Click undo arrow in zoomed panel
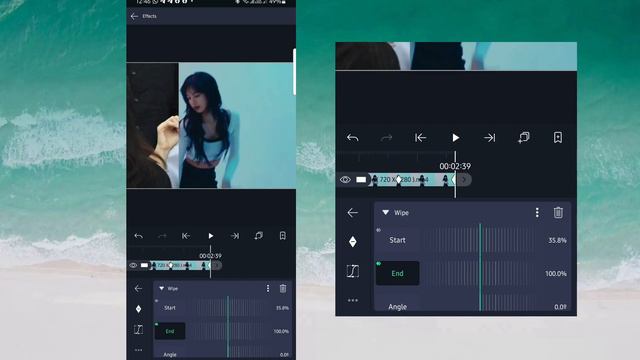The width and height of the screenshot is (640, 360). point(353,138)
